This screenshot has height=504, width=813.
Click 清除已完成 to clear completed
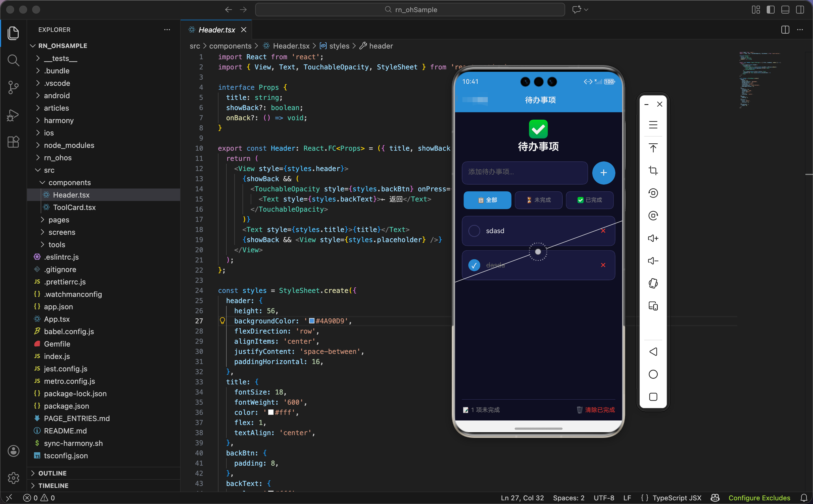coord(599,410)
